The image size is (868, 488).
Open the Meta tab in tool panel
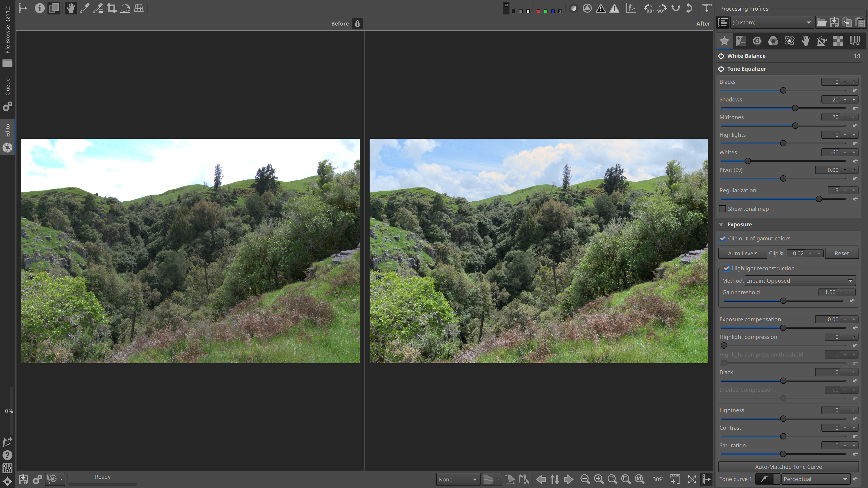coord(854,41)
